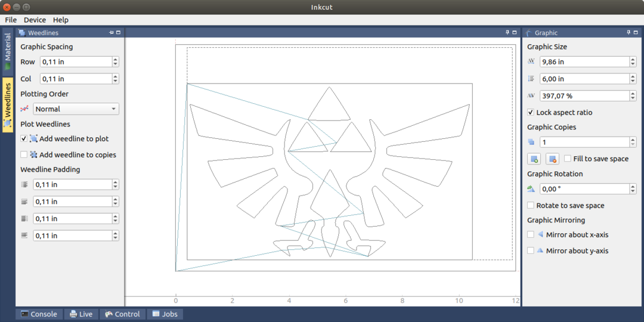Screen dimensions: 644x322
Task: Open the Device menu
Action: pos(35,20)
